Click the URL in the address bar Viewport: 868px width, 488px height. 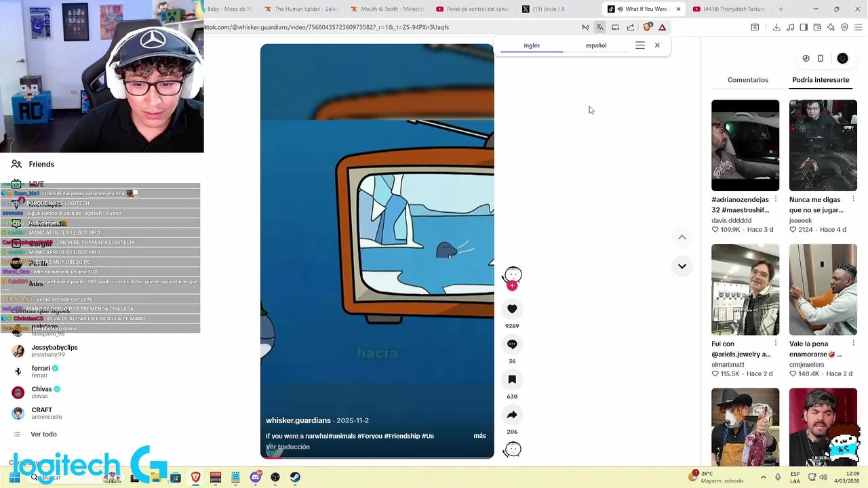tap(327, 27)
